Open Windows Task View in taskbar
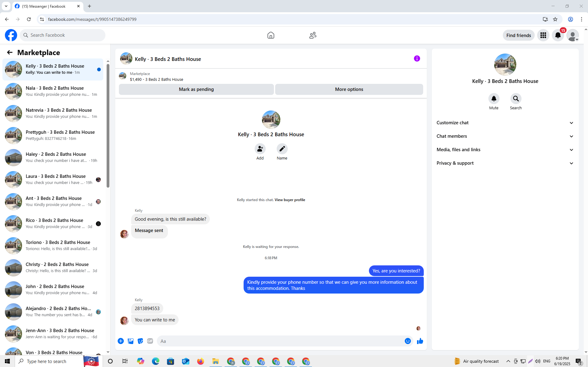 pos(125,361)
